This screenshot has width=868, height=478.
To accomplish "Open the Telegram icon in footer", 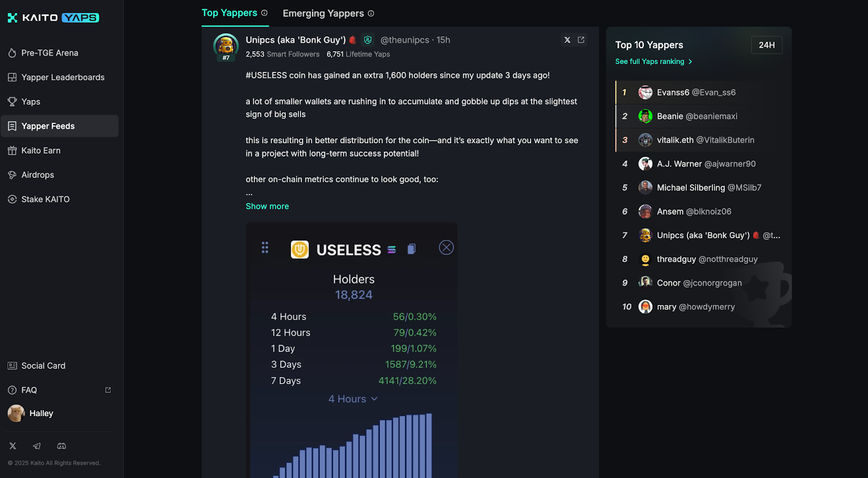I will pos(37,446).
